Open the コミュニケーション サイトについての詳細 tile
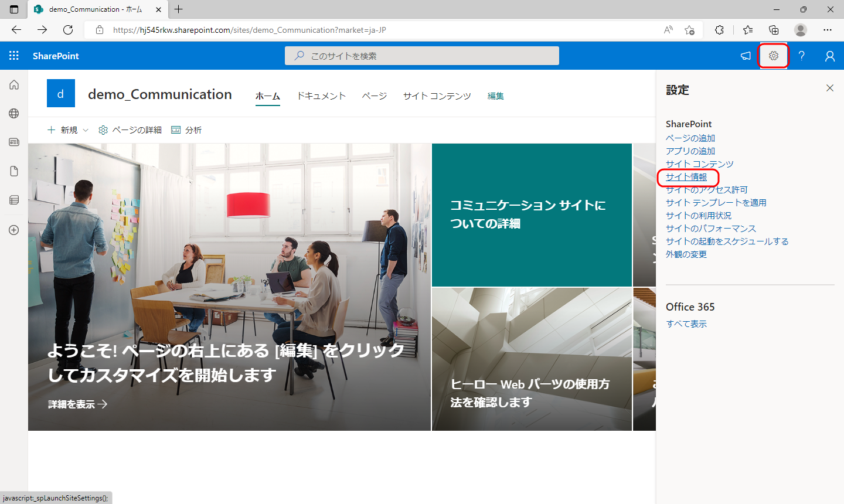The image size is (844, 504). tap(532, 215)
